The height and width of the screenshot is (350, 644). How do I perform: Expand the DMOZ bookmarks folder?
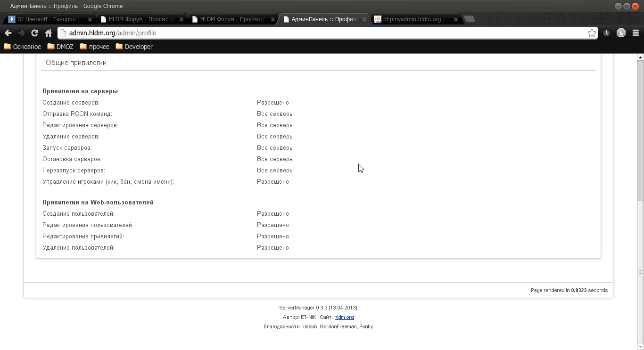tap(60, 47)
